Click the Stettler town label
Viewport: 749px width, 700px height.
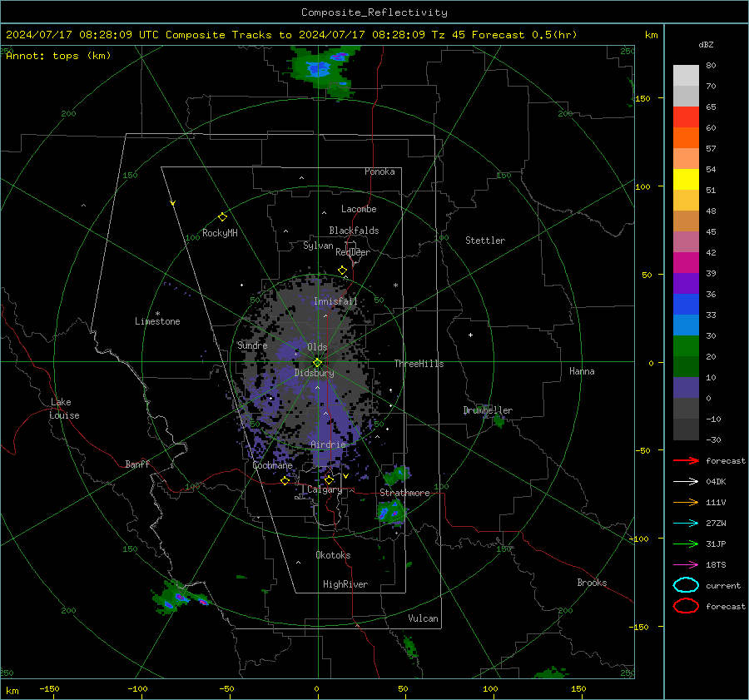485,241
